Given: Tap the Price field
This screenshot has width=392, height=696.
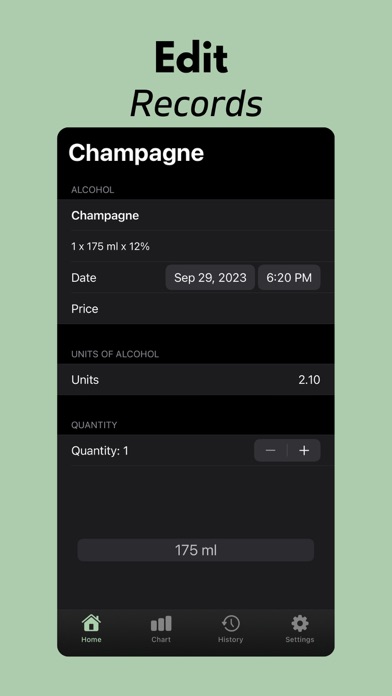Looking at the screenshot, I should click(x=196, y=308).
